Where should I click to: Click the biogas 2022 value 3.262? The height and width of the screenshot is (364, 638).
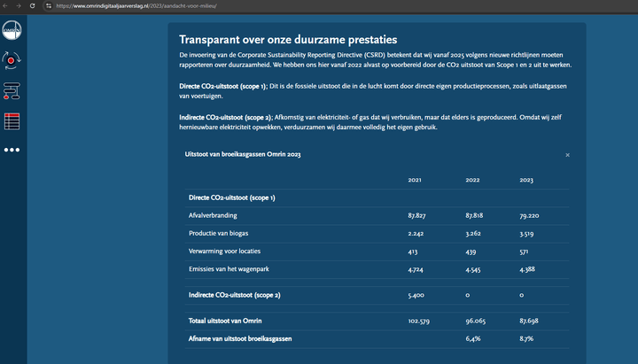473,234
